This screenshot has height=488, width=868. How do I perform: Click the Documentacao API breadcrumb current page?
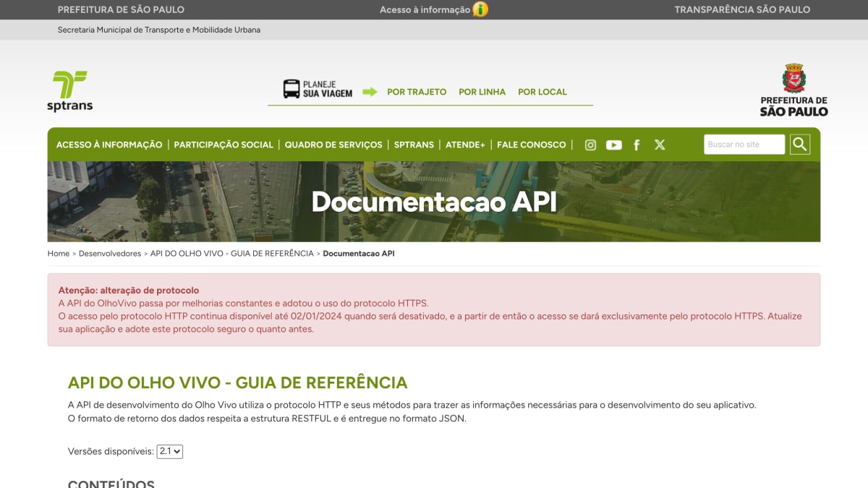[359, 254]
